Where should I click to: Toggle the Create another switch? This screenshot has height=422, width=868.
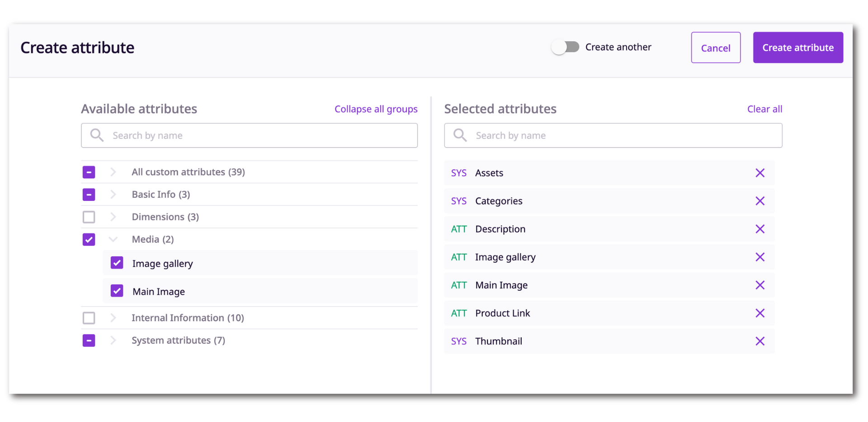point(565,47)
